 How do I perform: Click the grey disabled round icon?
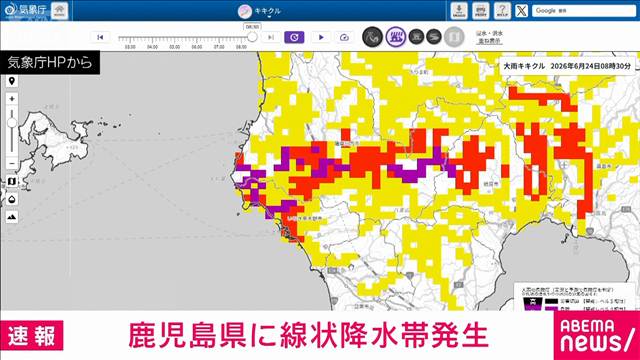[454, 37]
